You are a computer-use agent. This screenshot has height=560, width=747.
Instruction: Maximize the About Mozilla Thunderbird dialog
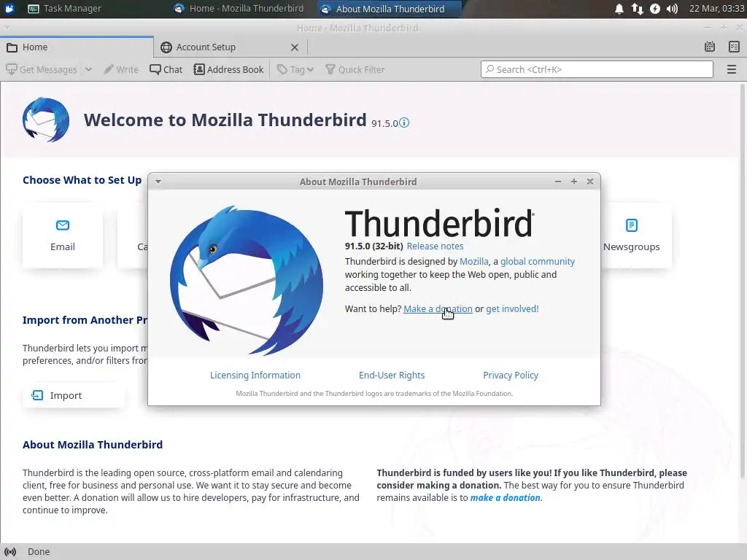(574, 182)
